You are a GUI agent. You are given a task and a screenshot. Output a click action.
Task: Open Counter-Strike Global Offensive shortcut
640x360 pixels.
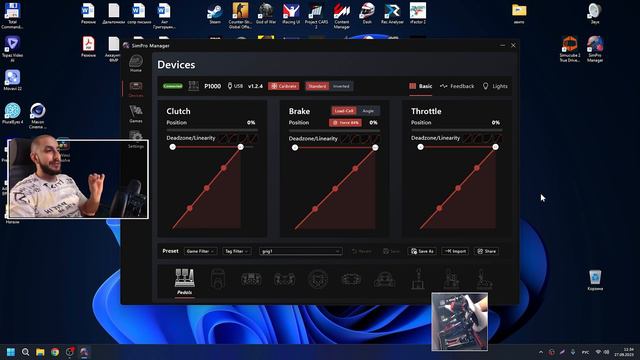pos(240,16)
